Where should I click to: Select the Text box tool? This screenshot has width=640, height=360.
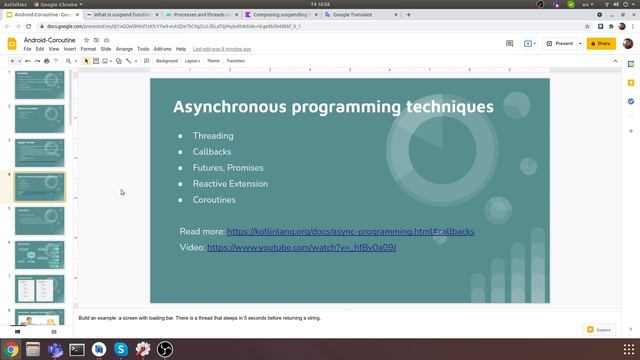coord(96,61)
